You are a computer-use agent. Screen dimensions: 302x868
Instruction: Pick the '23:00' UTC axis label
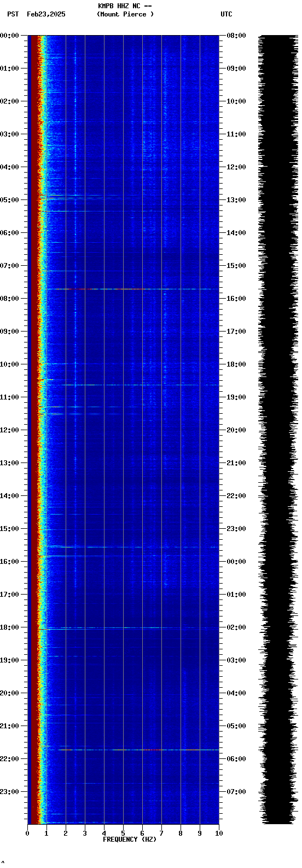point(236,529)
